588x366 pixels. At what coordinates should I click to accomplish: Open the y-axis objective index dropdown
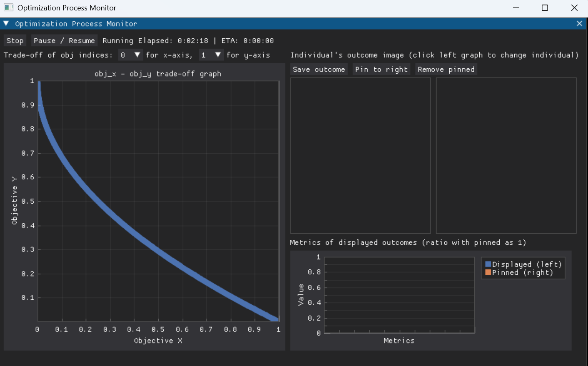(211, 55)
